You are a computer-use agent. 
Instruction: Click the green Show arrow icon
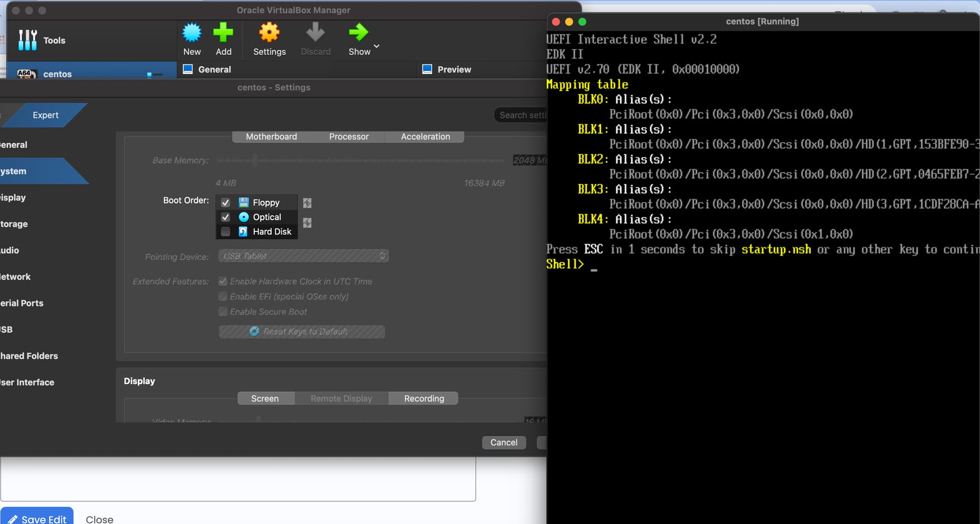click(358, 33)
